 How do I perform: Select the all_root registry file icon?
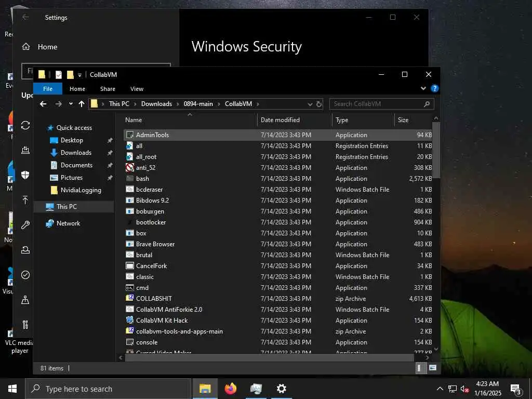[x=129, y=157]
